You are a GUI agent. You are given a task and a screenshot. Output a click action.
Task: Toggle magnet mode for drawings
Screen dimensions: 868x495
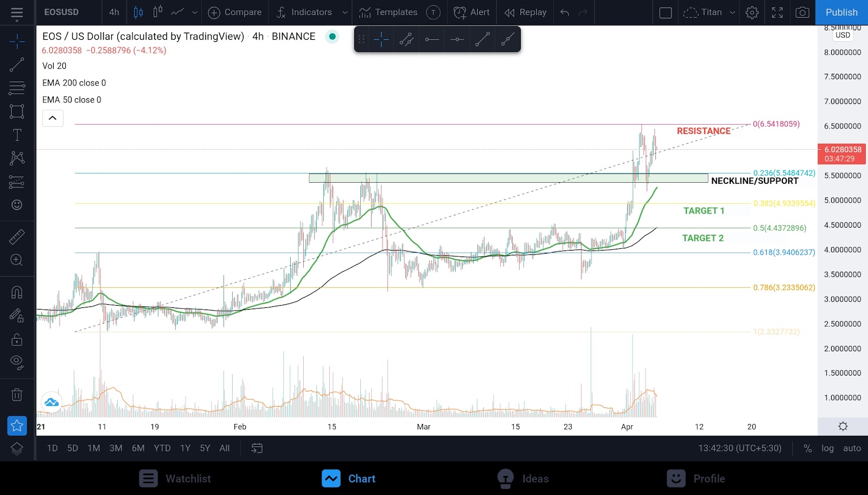[x=17, y=292]
